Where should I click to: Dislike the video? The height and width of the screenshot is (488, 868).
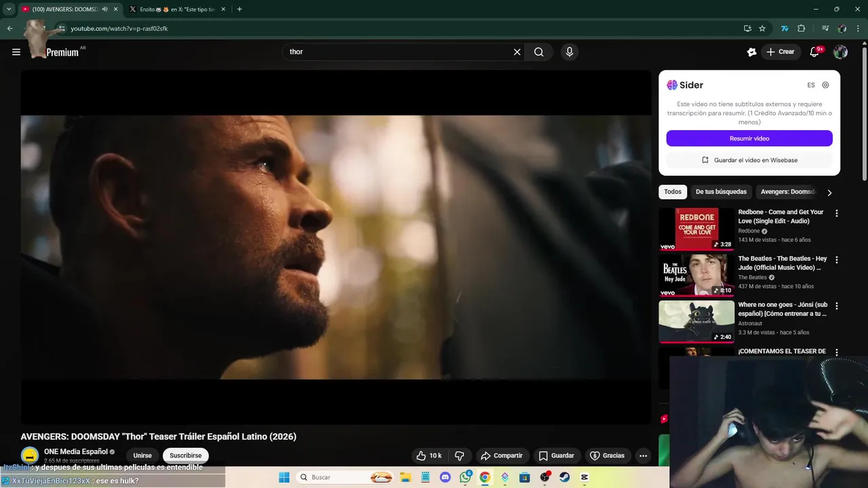[459, 455]
